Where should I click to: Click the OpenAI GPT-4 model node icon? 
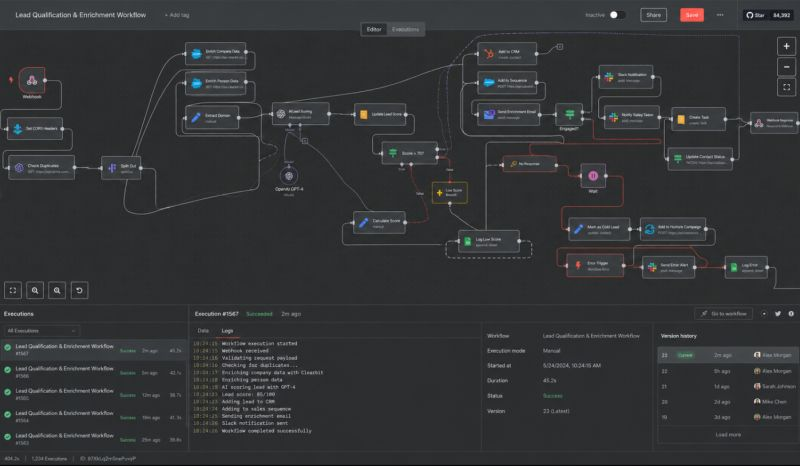pyautogui.click(x=289, y=176)
